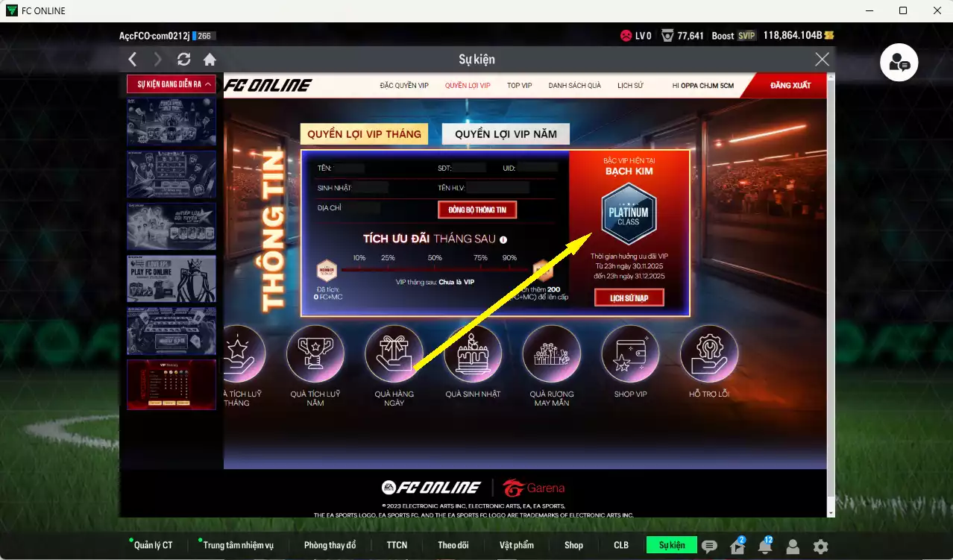Click the ĐỒNG BỘ THÔNG TIN button
Image resolution: width=953 pixels, height=560 pixels.
click(x=477, y=210)
